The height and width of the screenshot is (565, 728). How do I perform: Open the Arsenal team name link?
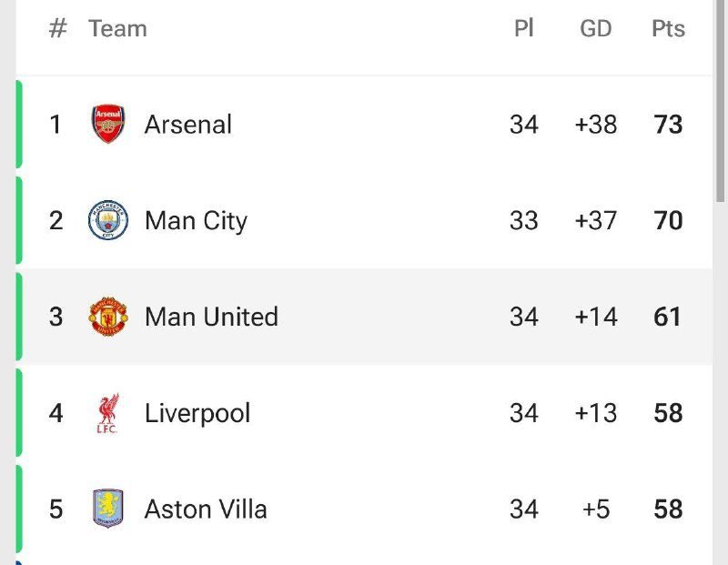coord(188,125)
